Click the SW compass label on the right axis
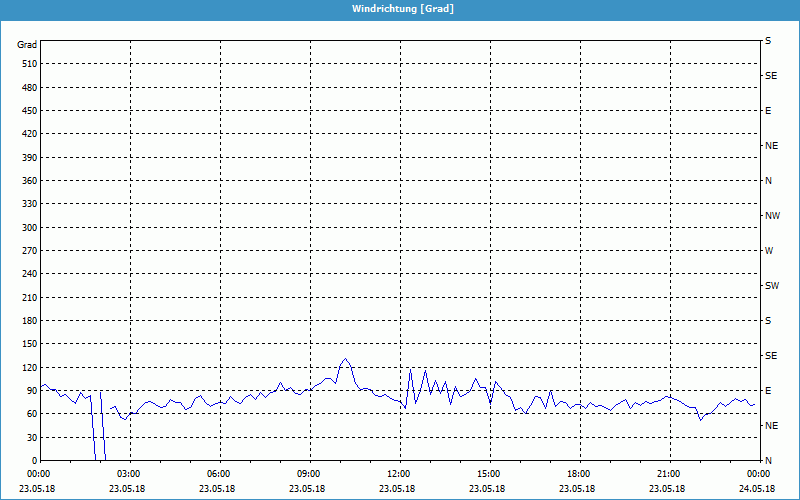The image size is (800, 500). [x=771, y=286]
